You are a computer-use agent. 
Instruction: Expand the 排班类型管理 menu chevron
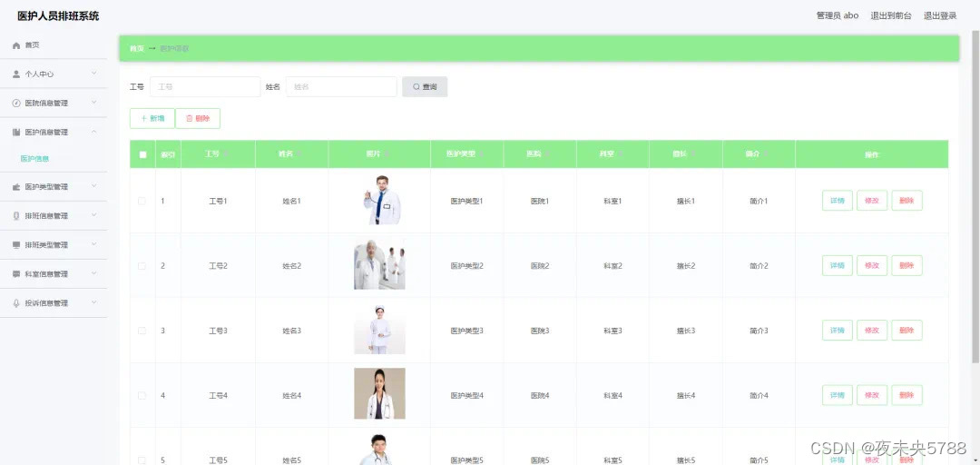tap(93, 244)
